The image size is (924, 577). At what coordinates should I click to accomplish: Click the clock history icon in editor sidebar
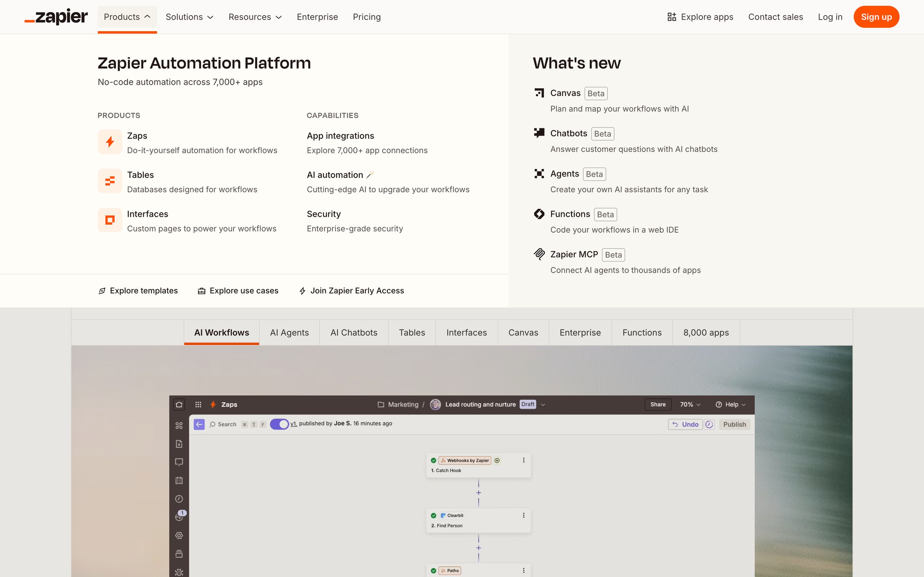click(x=179, y=499)
